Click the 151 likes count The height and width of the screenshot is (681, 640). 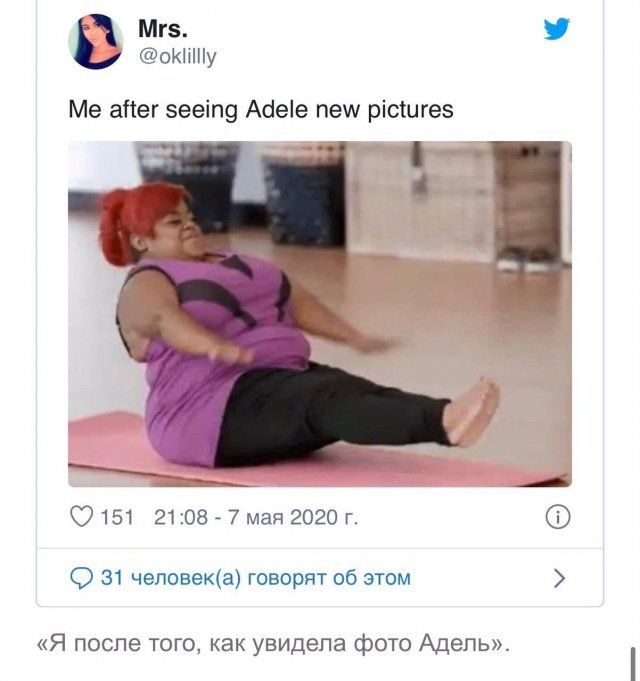click(117, 517)
